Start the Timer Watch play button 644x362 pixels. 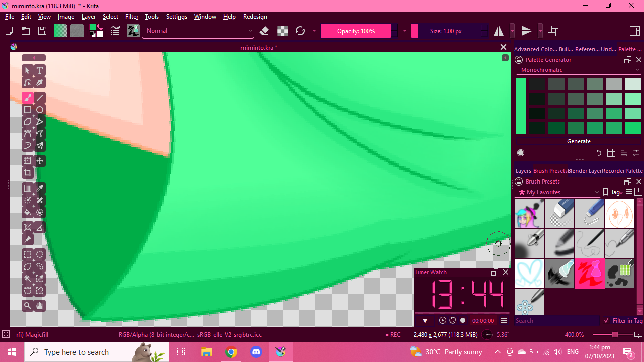443,321
